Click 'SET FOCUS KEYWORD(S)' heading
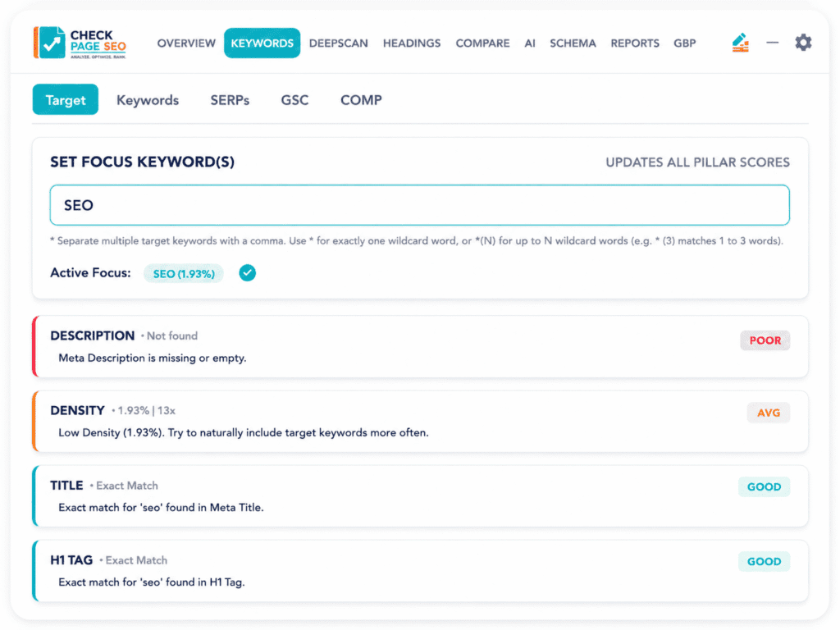This screenshot has width=840, height=630. pyautogui.click(x=142, y=162)
